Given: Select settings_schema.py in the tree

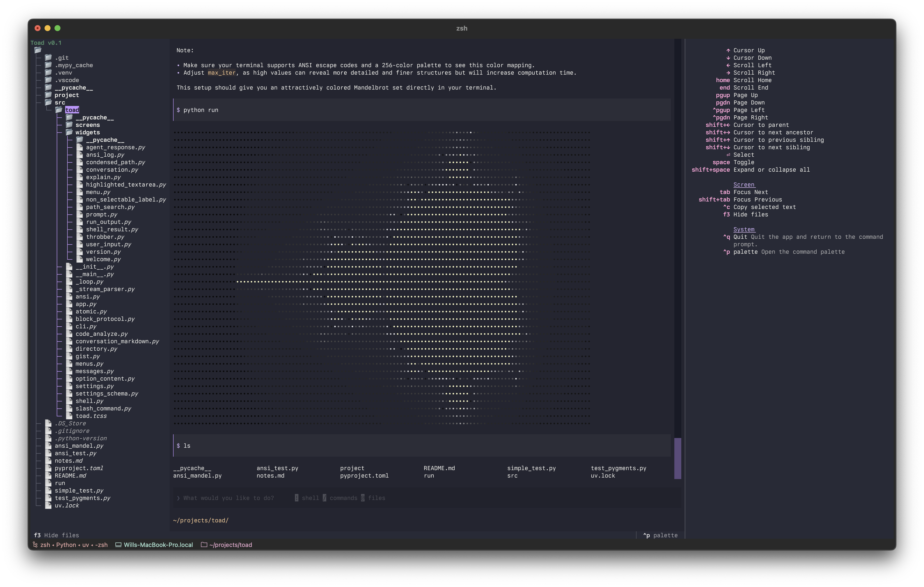Looking at the screenshot, I should coord(107,394).
